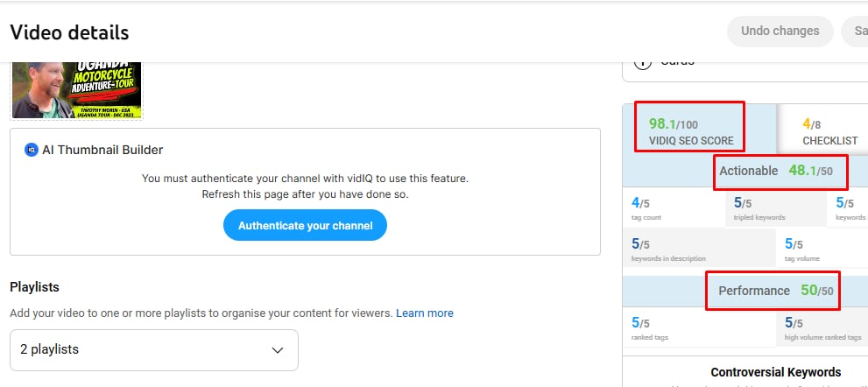The height and width of the screenshot is (387, 868).
Task: Select the keywords in description score tile
Action: (698, 249)
